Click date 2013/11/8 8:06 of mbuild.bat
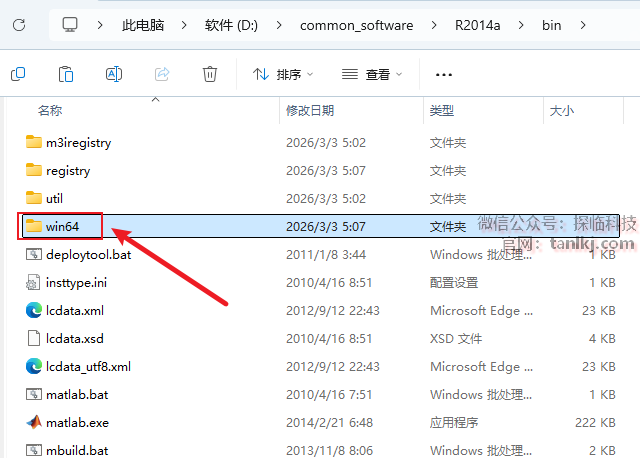The height and width of the screenshot is (458, 640). [329, 451]
